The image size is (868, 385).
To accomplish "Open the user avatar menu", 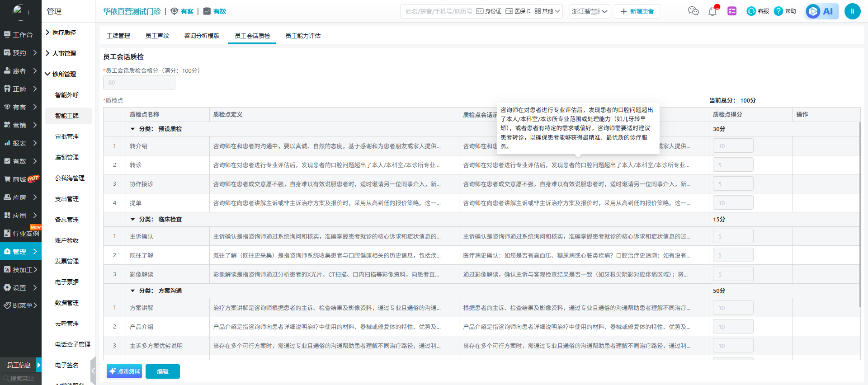I will 852,11.
